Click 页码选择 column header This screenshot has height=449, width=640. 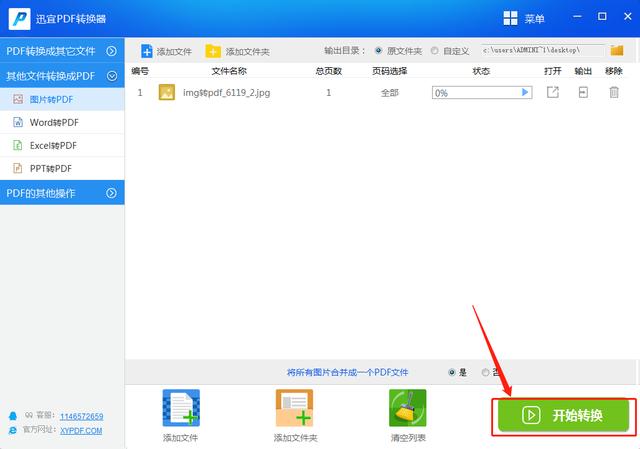click(389, 71)
